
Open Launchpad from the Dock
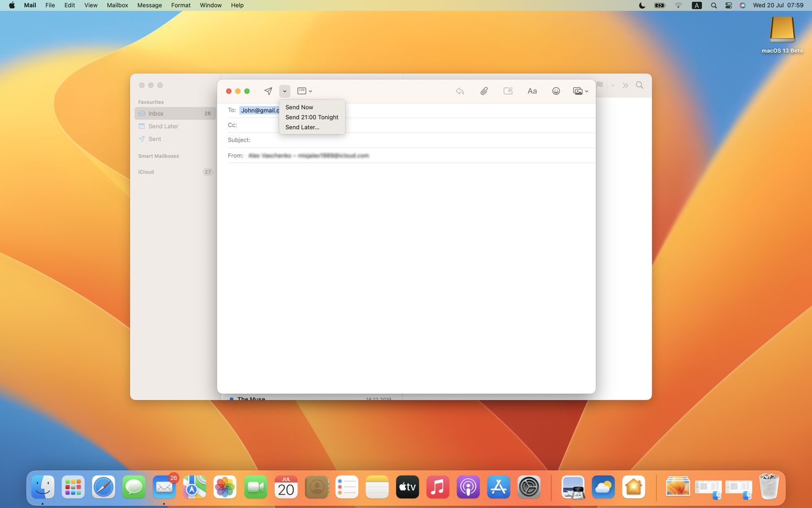[73, 487]
